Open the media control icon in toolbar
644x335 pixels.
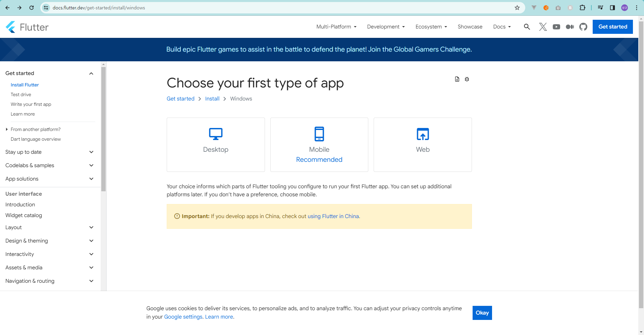(x=600, y=8)
